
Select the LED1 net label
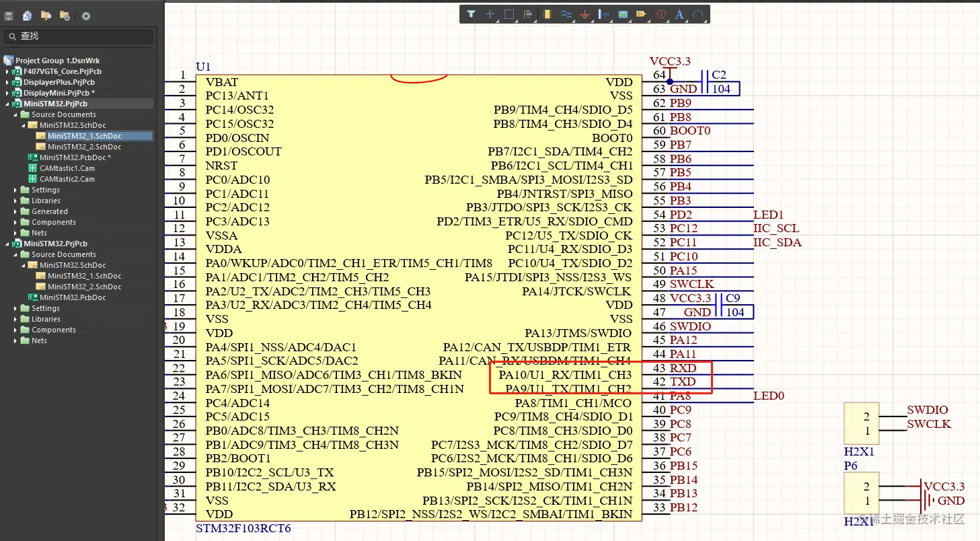coord(769,215)
